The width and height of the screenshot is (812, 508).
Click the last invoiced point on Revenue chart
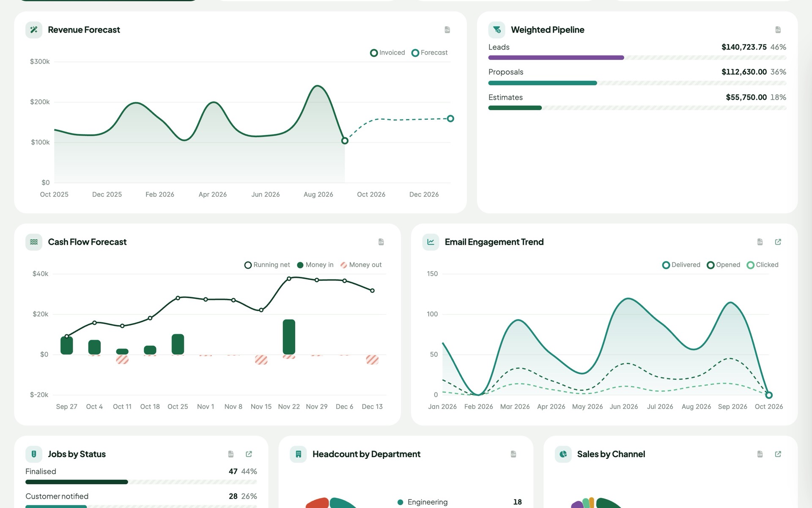[345, 141]
